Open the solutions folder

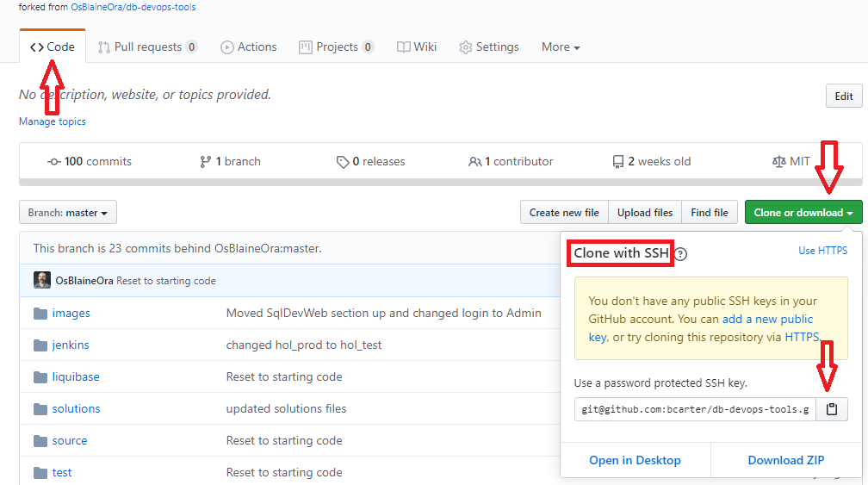click(76, 408)
